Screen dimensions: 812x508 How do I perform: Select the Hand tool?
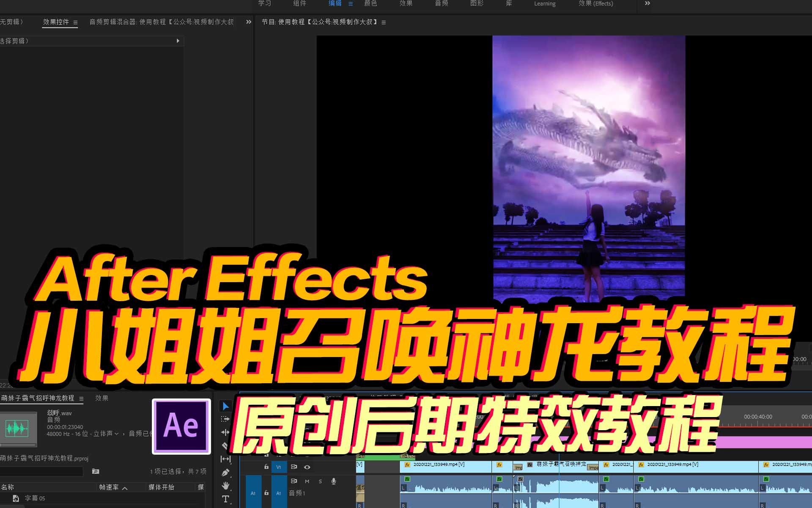pyautogui.click(x=225, y=486)
